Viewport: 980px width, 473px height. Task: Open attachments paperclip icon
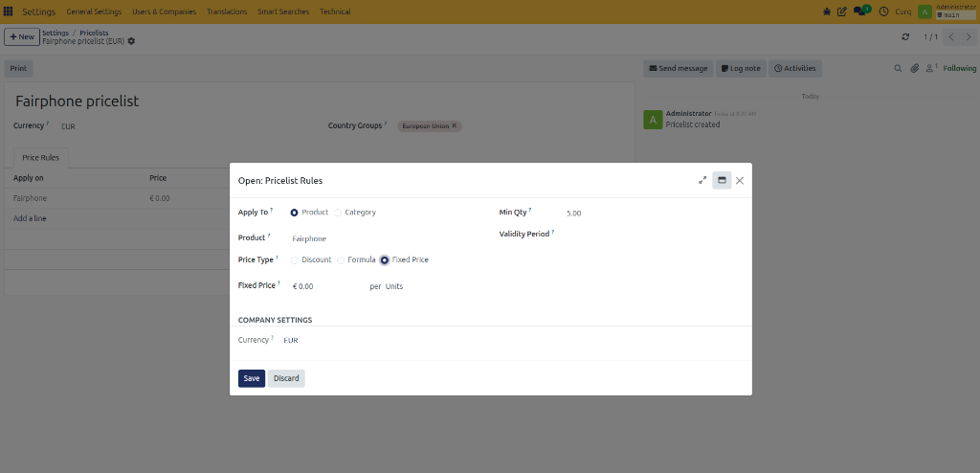[914, 68]
